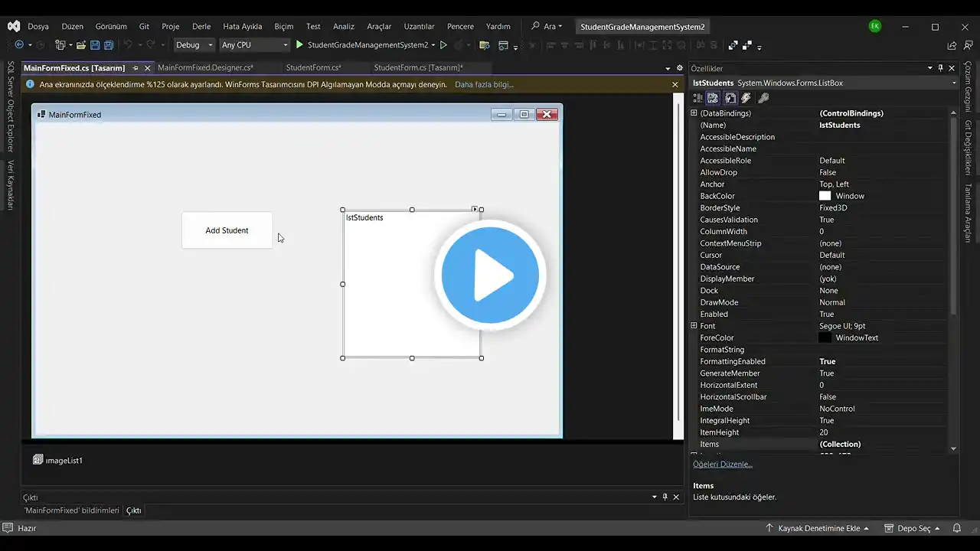Screen dimensions: 980x551
Task: Open the lstStudents smart tag arrow
Action: pyautogui.click(x=475, y=209)
